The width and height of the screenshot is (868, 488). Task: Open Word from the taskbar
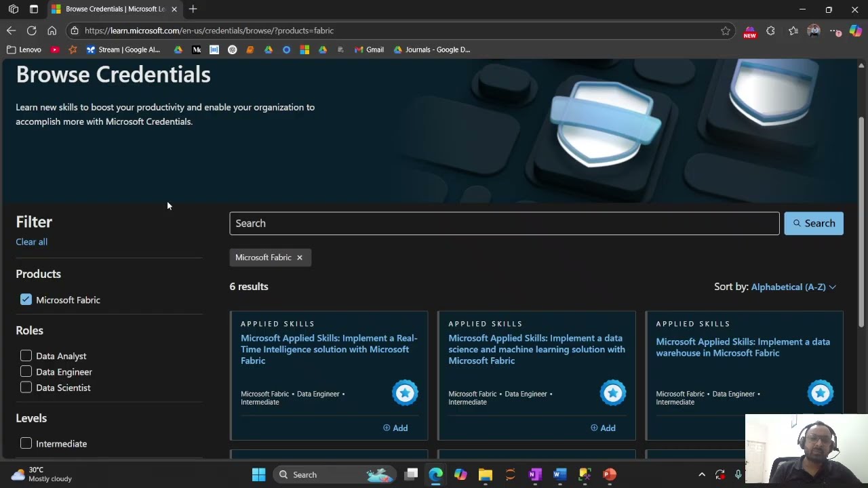[559, 474]
